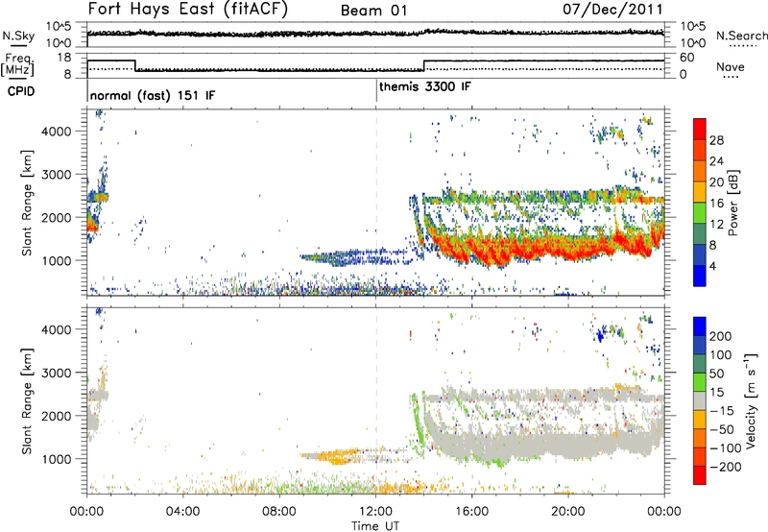Click the '16:00' time tick label
The image size is (768, 532).
pos(471,512)
